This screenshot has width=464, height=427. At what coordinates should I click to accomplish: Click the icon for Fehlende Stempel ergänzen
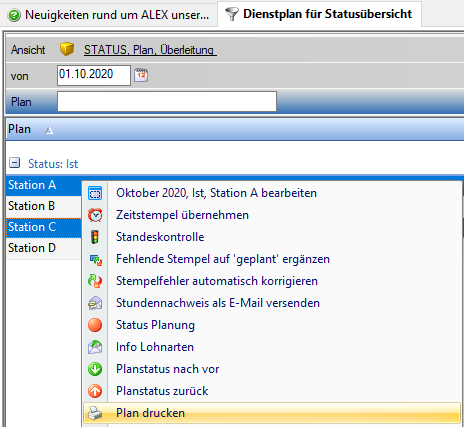pos(96,260)
